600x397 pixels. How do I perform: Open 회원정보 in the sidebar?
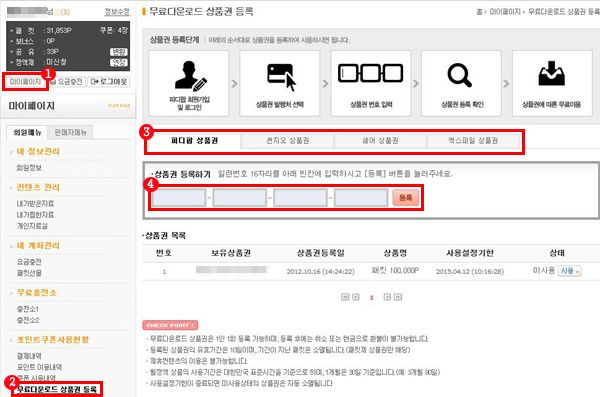[x=29, y=168]
